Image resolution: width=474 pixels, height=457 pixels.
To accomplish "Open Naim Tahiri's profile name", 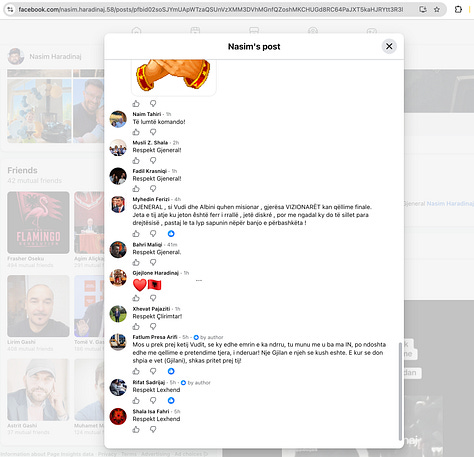I will [147, 114].
